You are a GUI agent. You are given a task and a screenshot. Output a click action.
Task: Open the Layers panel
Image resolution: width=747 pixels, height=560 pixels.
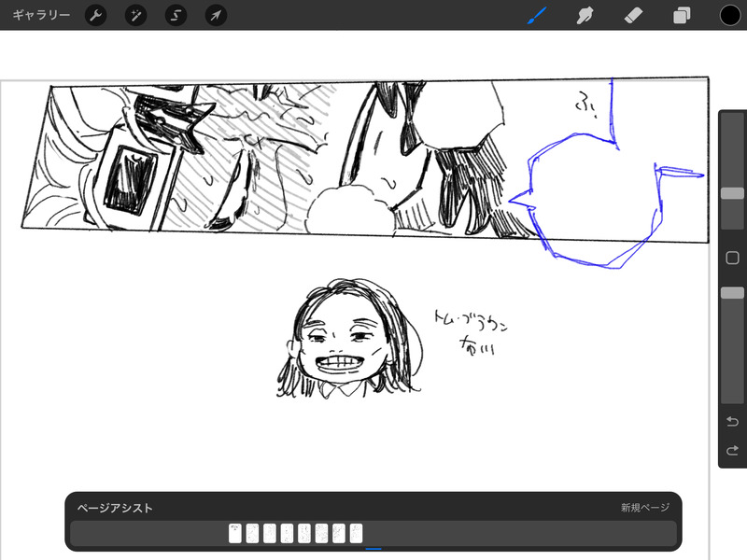click(x=682, y=15)
